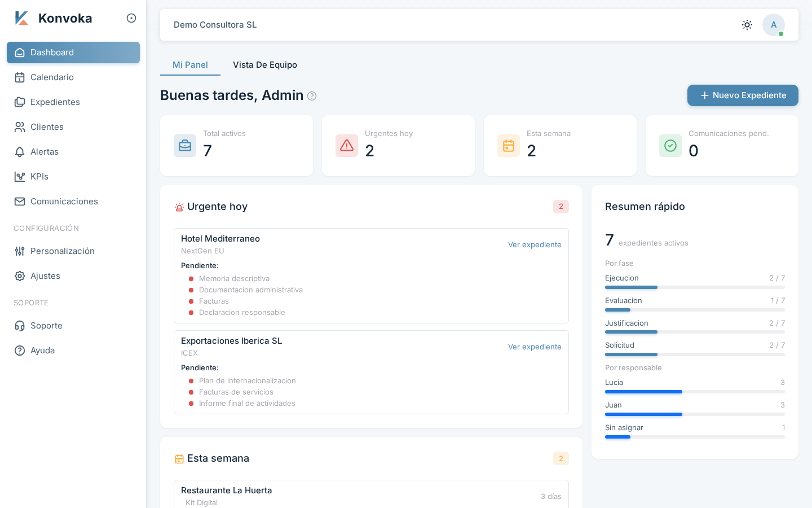The height and width of the screenshot is (508, 812).
Task: Select Hotel Mediterraneo card title
Action: tap(220, 239)
